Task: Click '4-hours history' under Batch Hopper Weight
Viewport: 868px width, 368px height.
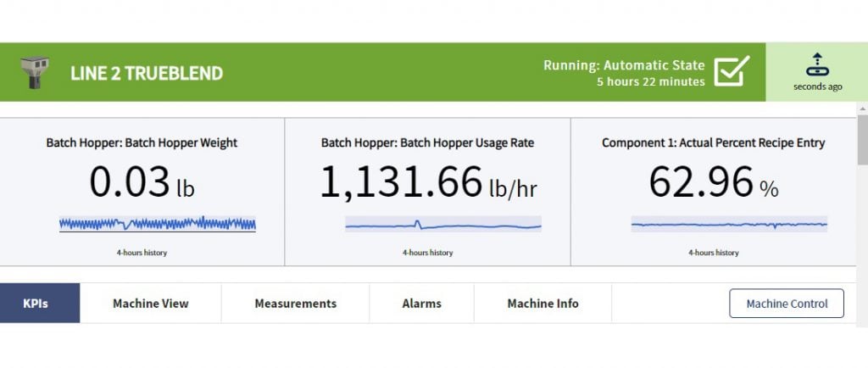Action: point(142,253)
